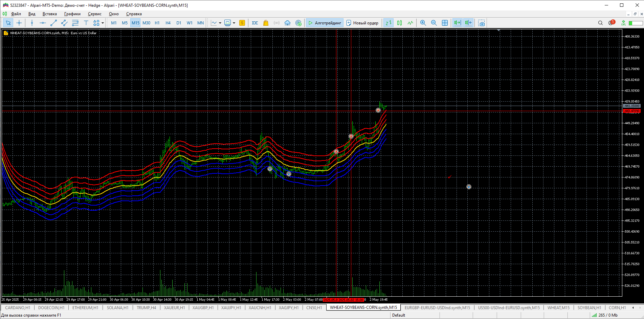644x319 pixels.
Task: Open the indicators list button
Action: [214, 23]
